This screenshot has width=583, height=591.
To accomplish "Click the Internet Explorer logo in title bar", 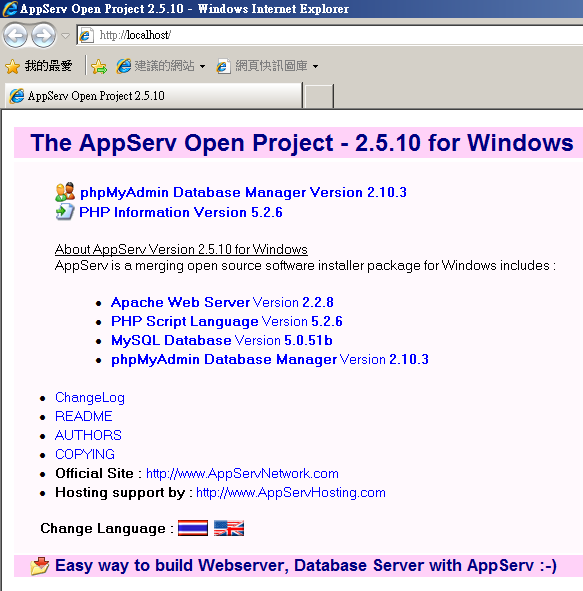I will point(10,9).
